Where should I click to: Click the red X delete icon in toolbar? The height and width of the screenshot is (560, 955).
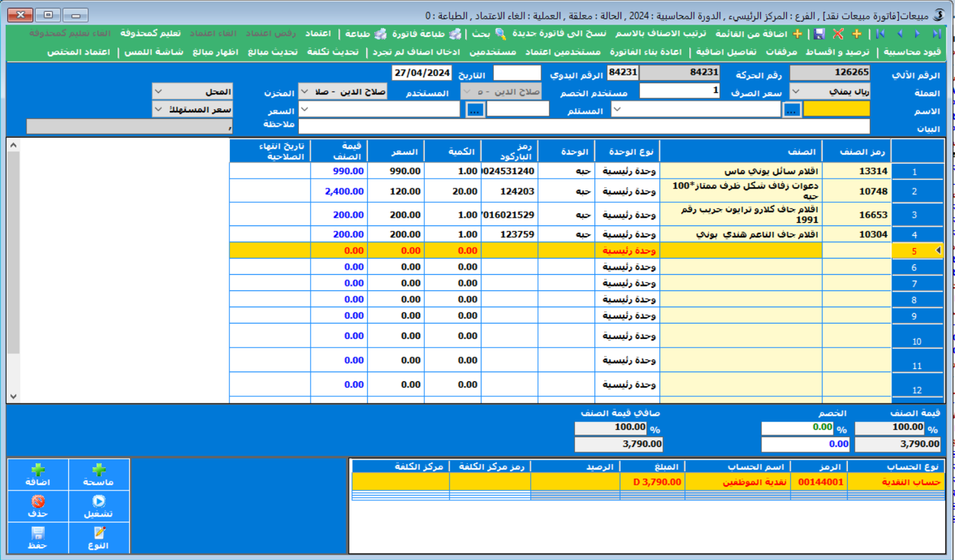click(838, 34)
